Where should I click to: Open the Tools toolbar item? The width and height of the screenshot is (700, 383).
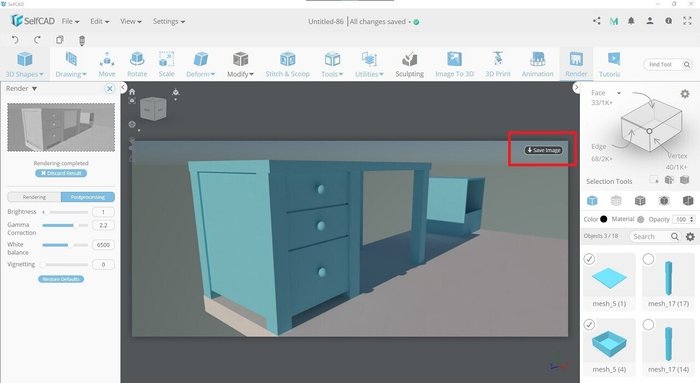[332, 65]
